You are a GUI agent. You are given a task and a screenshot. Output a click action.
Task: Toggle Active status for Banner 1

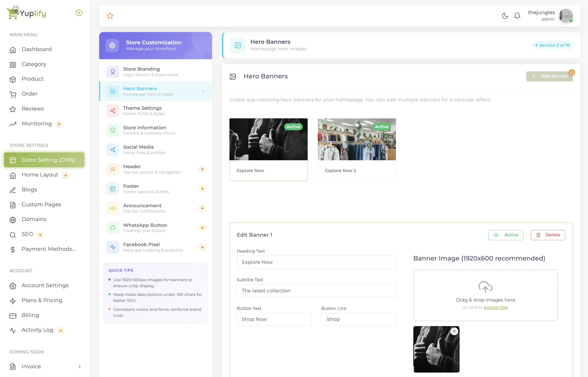click(x=506, y=235)
